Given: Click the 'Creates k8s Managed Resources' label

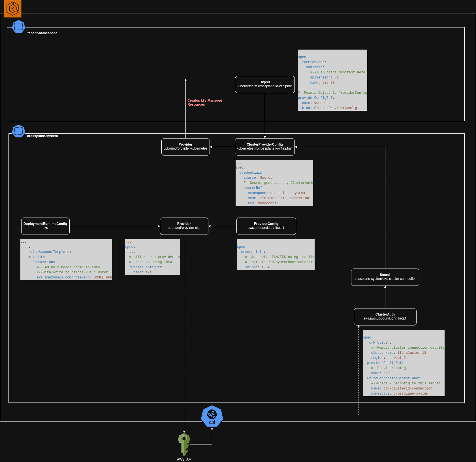Looking at the screenshot, I should click(x=205, y=103).
